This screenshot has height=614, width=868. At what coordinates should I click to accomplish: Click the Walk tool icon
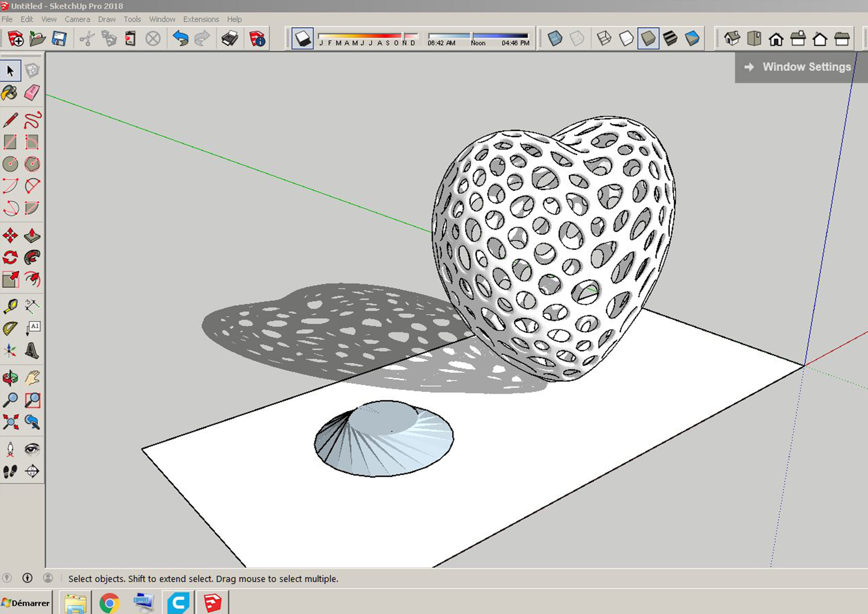10,472
